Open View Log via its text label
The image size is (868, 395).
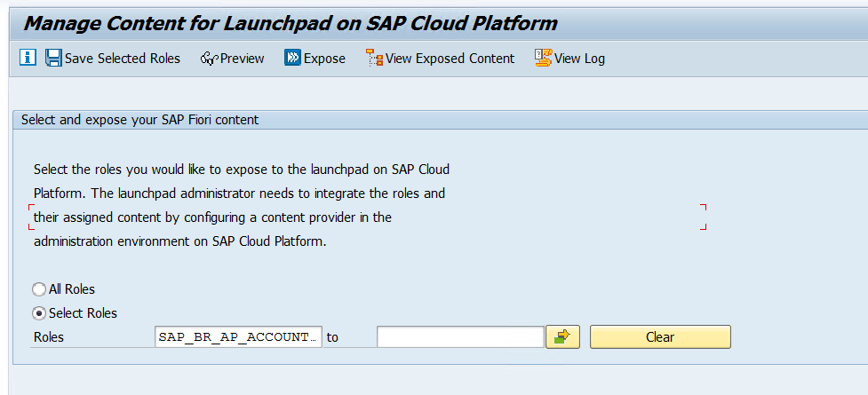[579, 59]
